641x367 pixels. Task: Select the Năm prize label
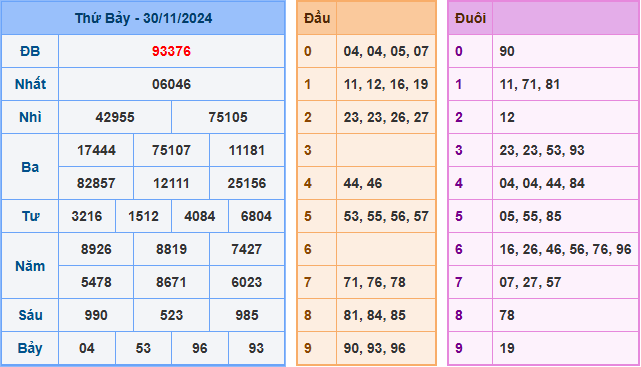(x=30, y=266)
